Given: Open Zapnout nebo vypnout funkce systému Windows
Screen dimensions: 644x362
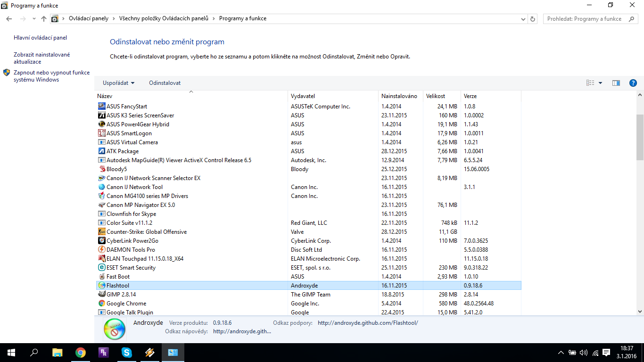Looking at the screenshot, I should (x=51, y=76).
